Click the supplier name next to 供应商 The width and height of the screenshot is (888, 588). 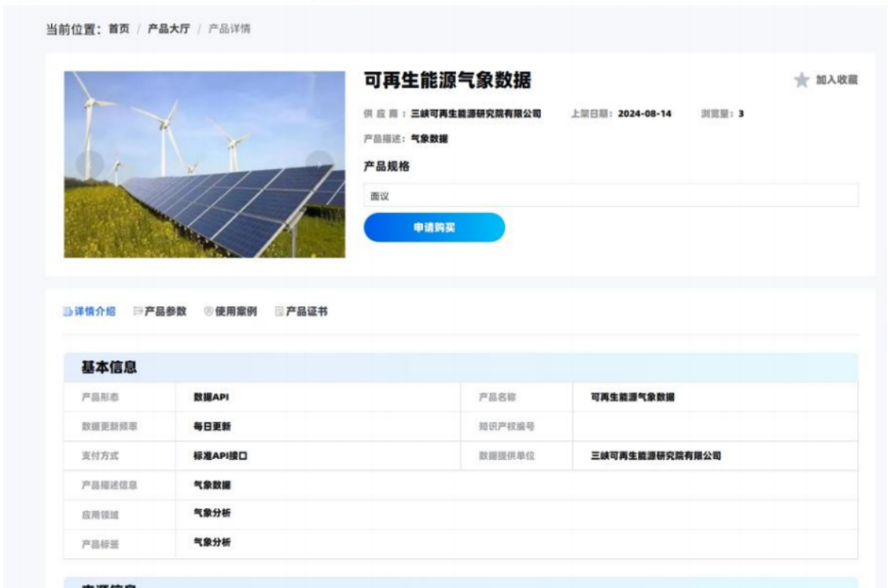pos(476,114)
